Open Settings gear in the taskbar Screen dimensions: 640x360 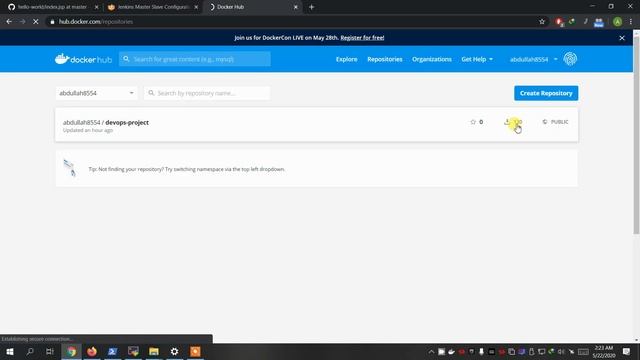pyautogui.click(x=174, y=351)
